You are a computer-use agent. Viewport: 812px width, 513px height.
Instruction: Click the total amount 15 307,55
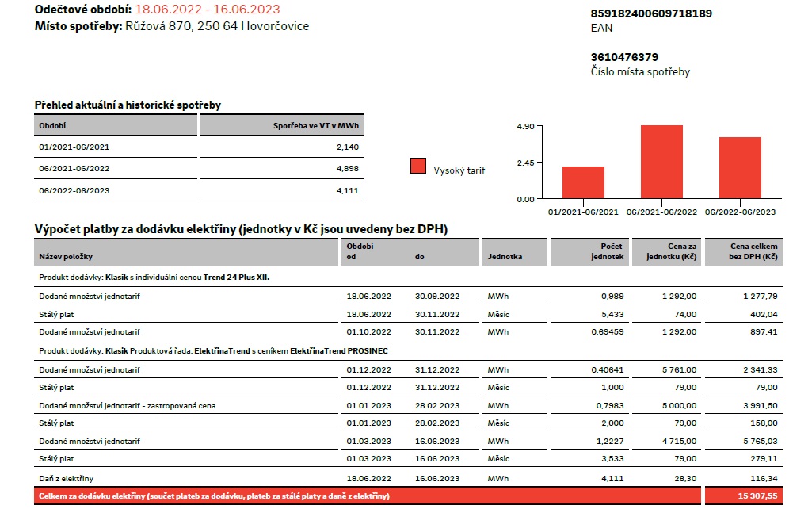point(754,496)
